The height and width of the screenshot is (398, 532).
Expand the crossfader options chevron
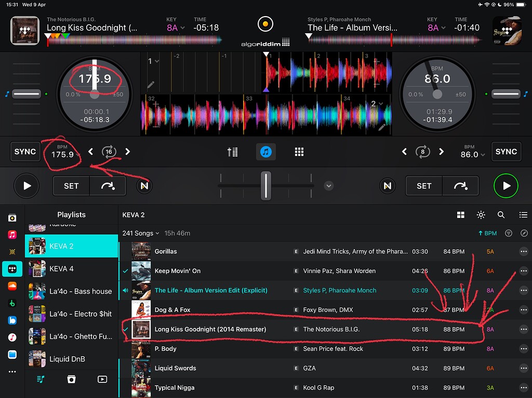coord(328,186)
